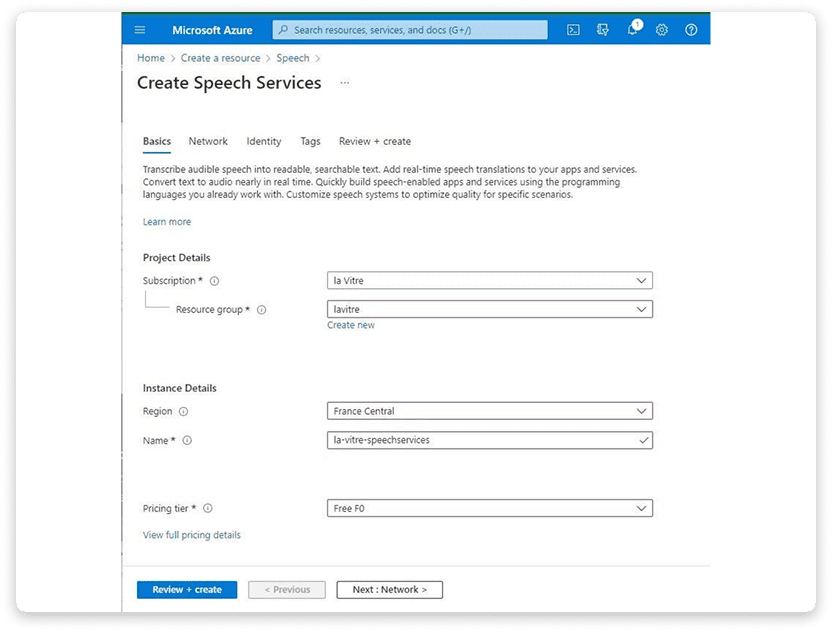This screenshot has width=832, height=632.
Task: Click Create new resource group link
Action: [351, 325]
